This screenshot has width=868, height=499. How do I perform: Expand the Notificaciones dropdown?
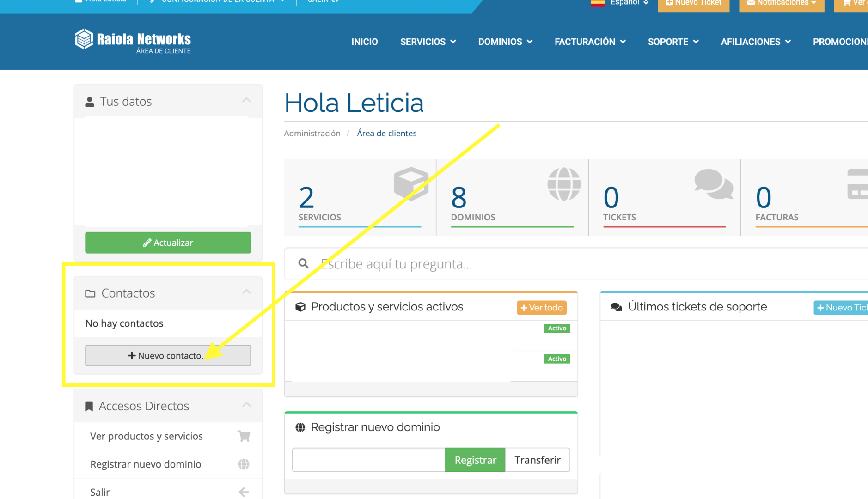[781, 4]
